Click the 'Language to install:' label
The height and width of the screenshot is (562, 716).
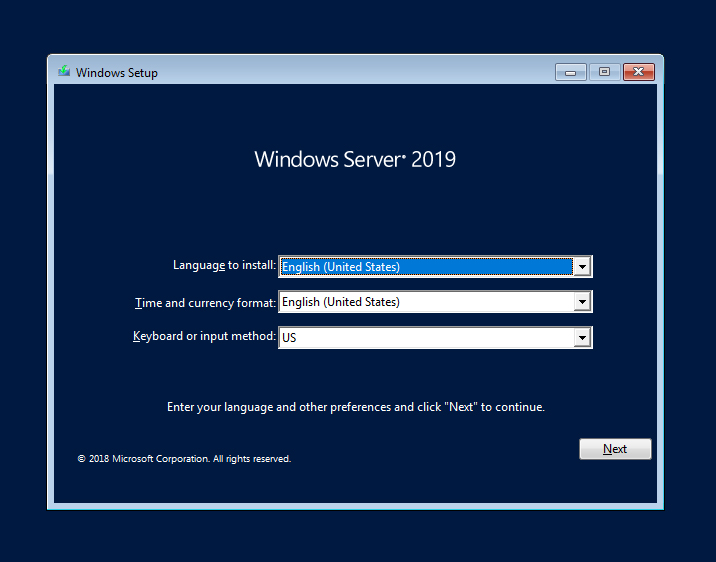tap(224, 265)
